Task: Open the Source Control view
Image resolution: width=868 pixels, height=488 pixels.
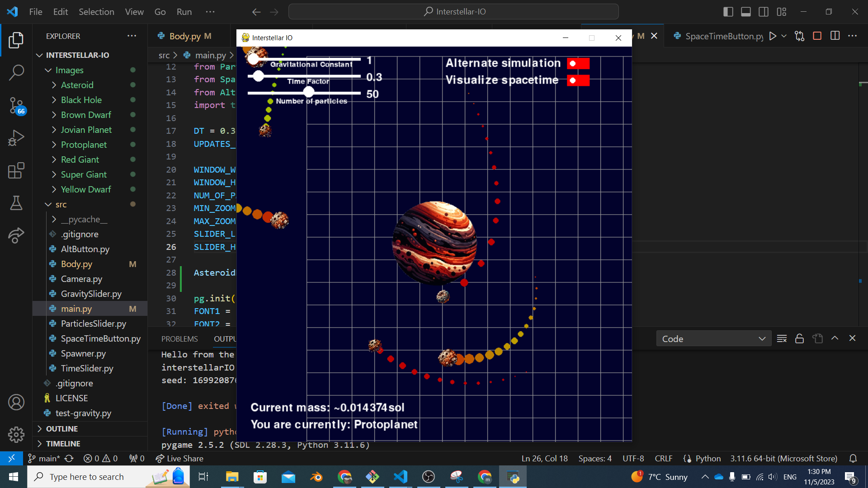Action: coord(16,105)
